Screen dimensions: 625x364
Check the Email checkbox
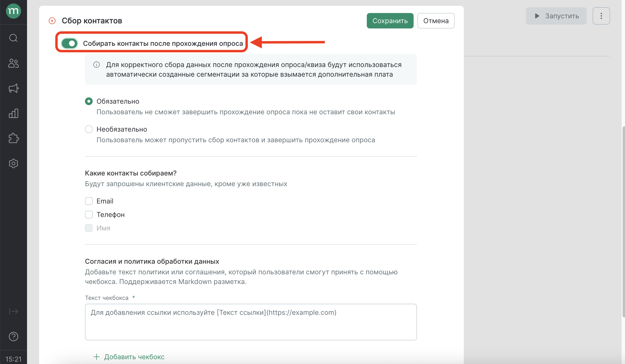pyautogui.click(x=89, y=201)
